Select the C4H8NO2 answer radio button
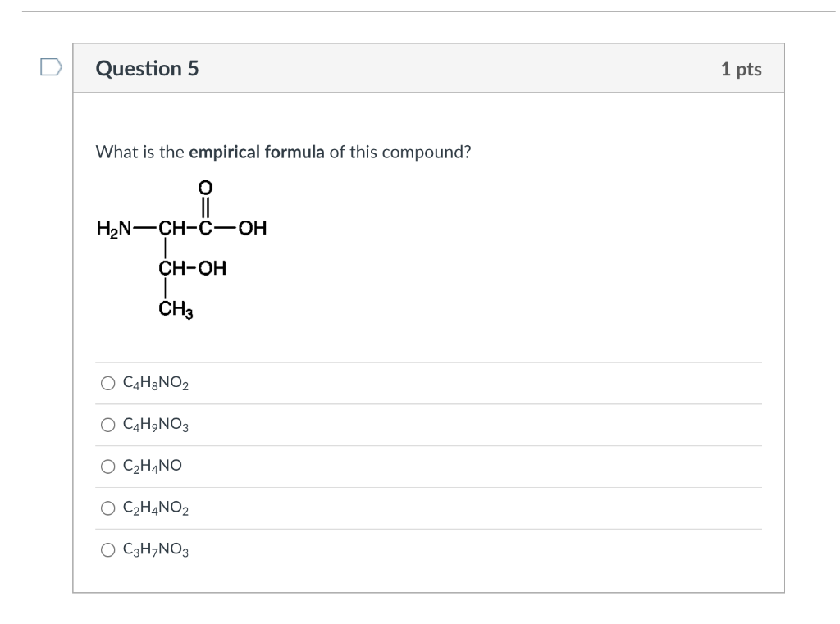Screen dimensions: 840x624 (107, 381)
